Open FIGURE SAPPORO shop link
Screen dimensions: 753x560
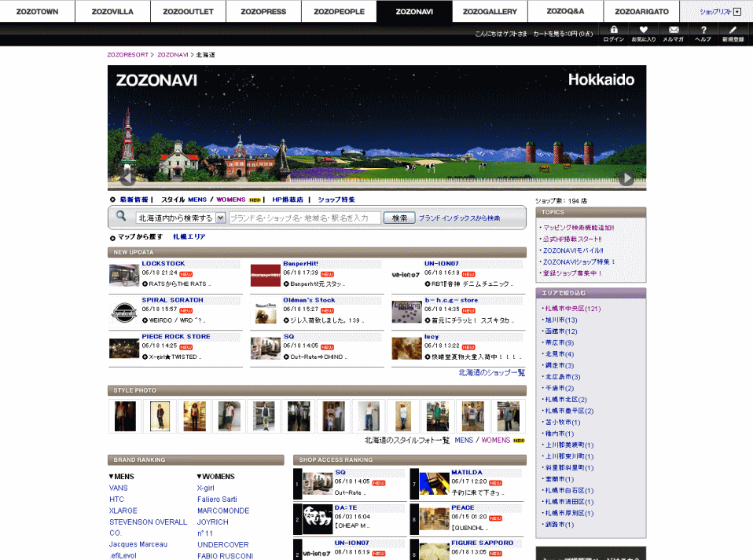482,543
